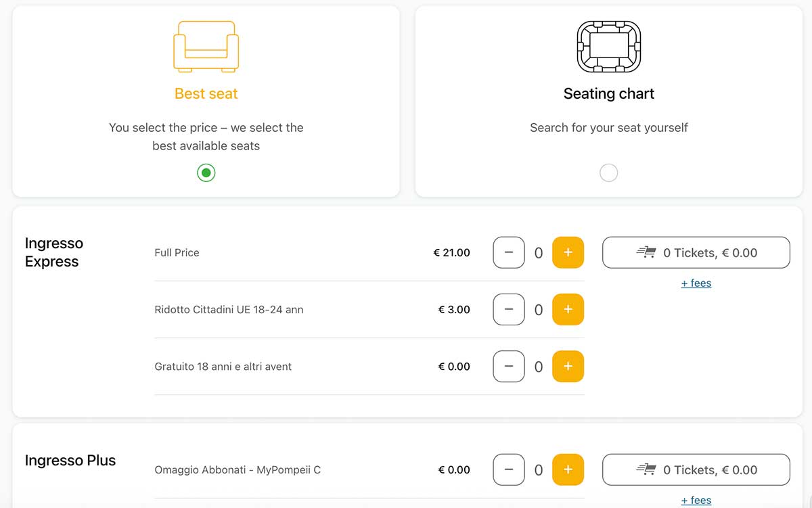Viewport: 812px width, 508px height.
Task: Increase Full Price ticket quantity
Action: tap(568, 253)
